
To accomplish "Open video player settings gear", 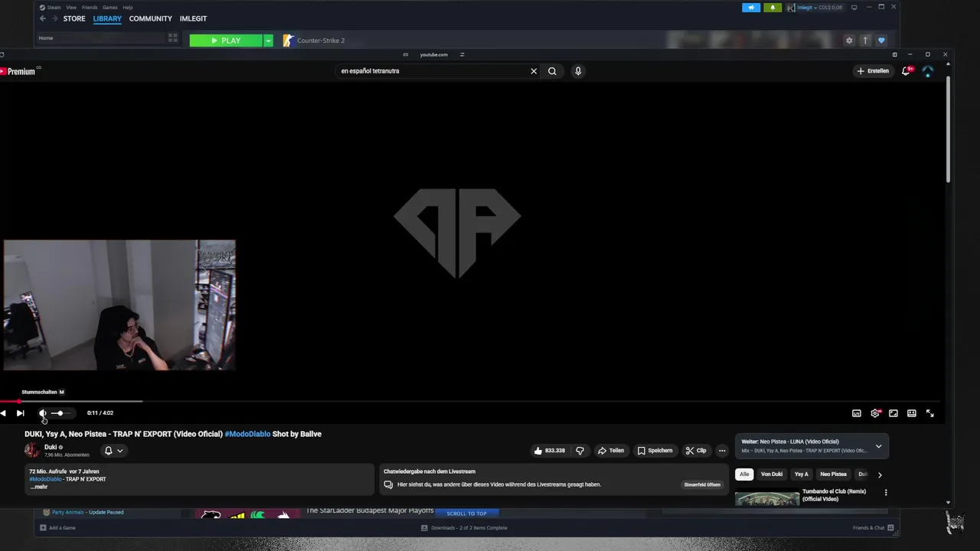I will point(875,413).
